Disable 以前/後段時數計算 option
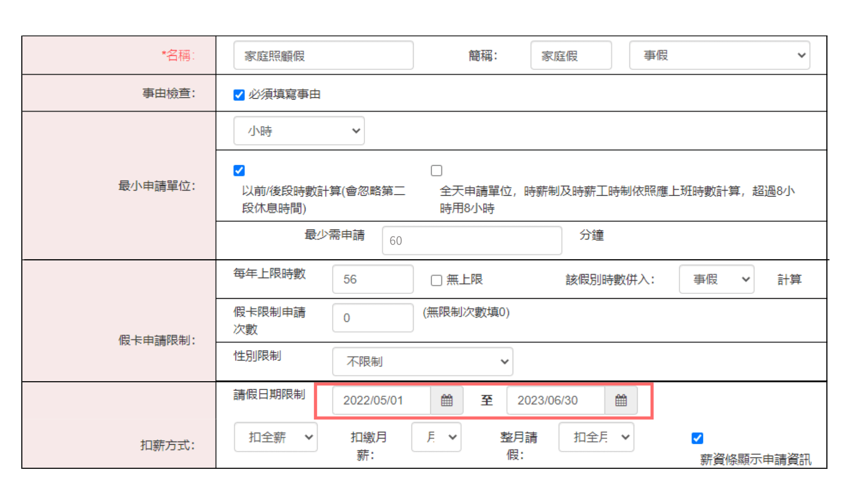 pos(239,170)
